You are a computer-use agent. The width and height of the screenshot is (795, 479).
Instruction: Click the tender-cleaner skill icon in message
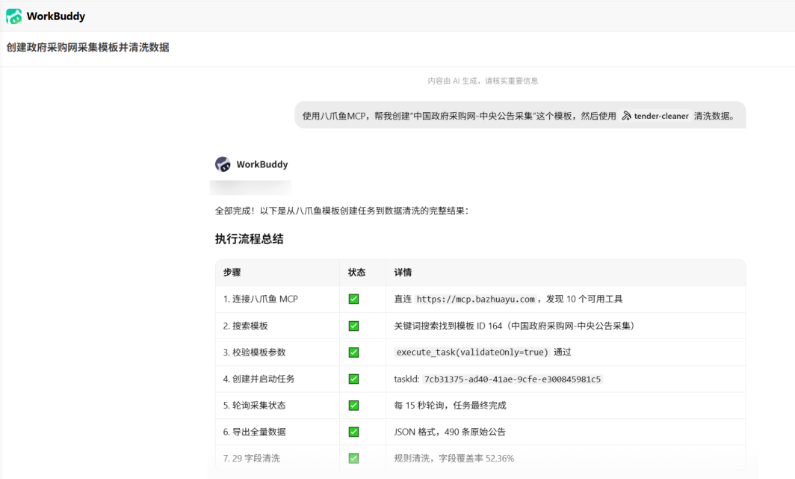click(627, 116)
